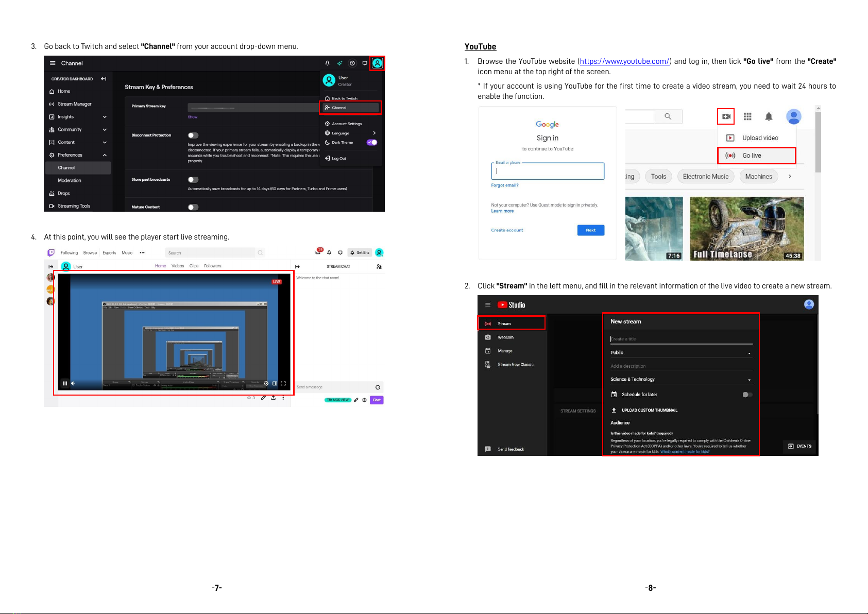
Task: Open whispers icon in Creator Dashboard header
Action: tap(365, 63)
